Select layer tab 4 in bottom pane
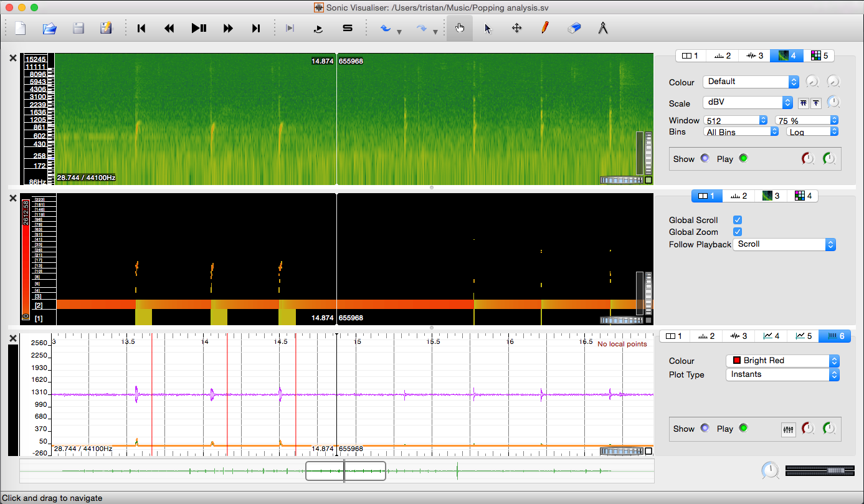This screenshot has width=864, height=504. [x=771, y=336]
